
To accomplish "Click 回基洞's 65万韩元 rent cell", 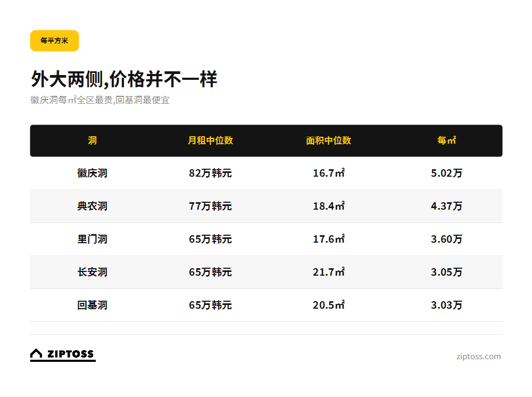I will click(x=210, y=305).
